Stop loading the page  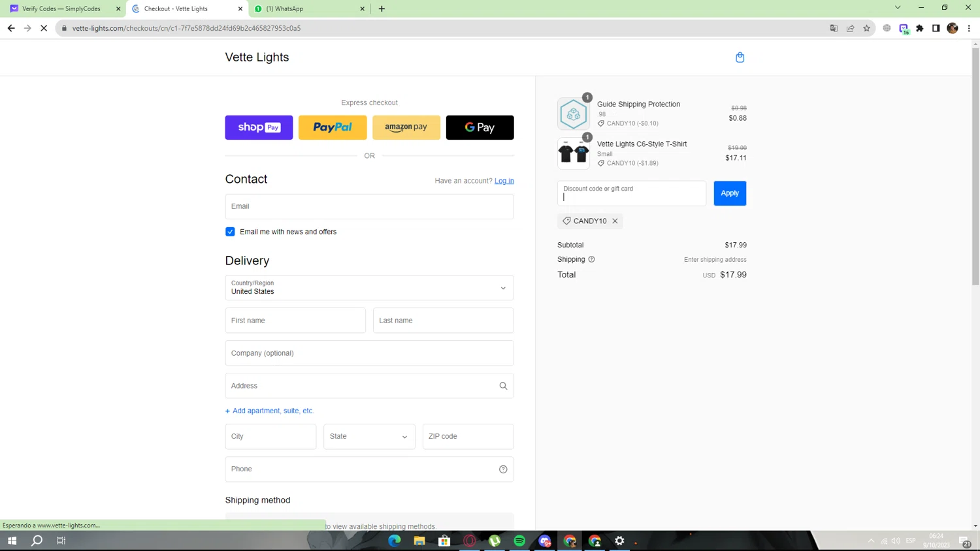pyautogui.click(x=44, y=28)
